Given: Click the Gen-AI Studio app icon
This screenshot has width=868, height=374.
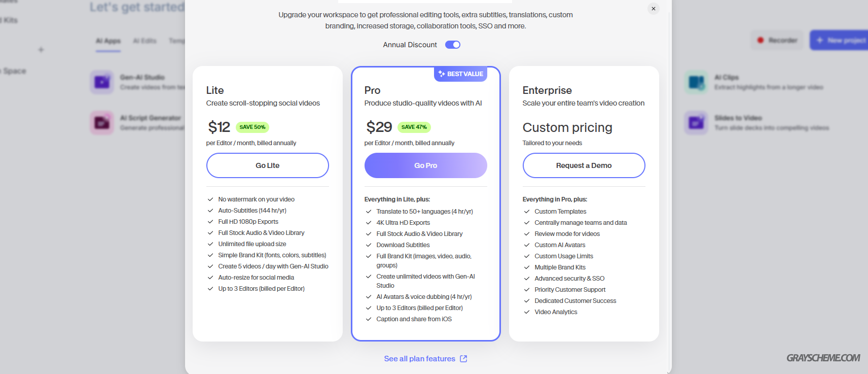Looking at the screenshot, I should (x=102, y=82).
